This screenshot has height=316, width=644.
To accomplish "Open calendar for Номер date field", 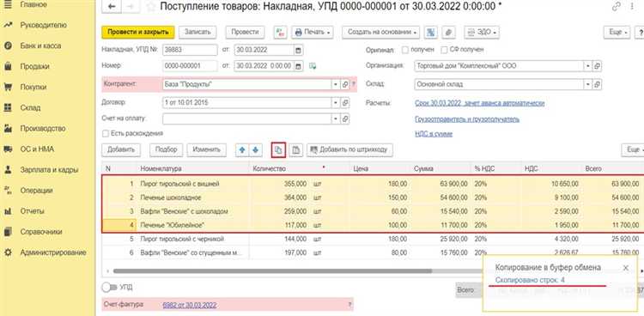I will tap(298, 66).
